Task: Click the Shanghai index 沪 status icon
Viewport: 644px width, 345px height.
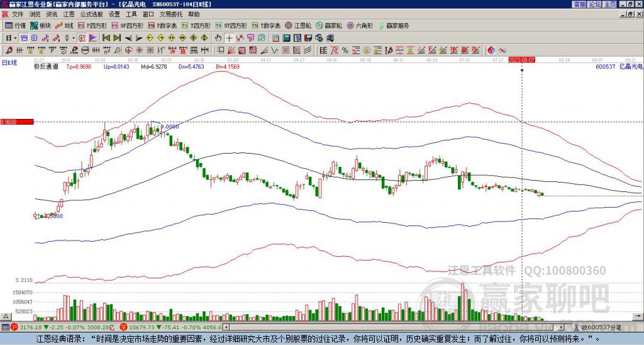Action: point(14,327)
